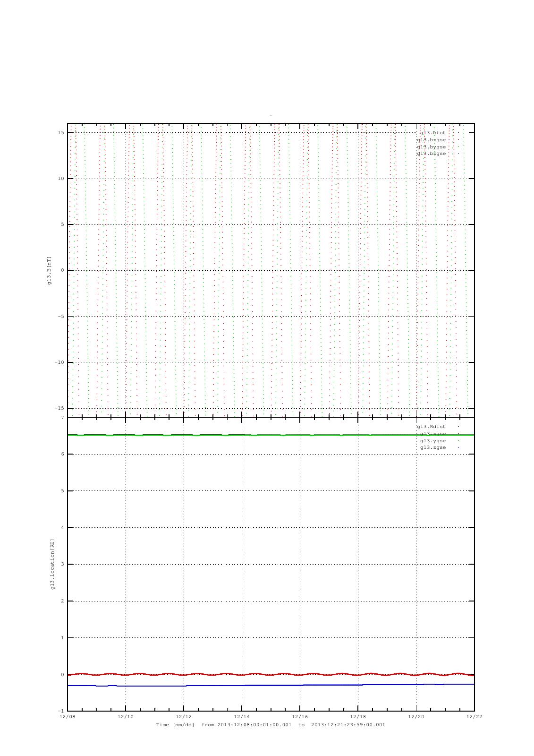Click the g13.xgse legend entry
Viewport: 534px width, 756px height.
coord(433,434)
